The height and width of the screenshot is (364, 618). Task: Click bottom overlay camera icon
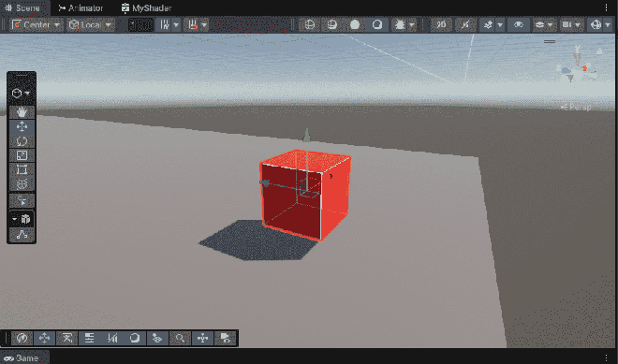click(x=225, y=338)
